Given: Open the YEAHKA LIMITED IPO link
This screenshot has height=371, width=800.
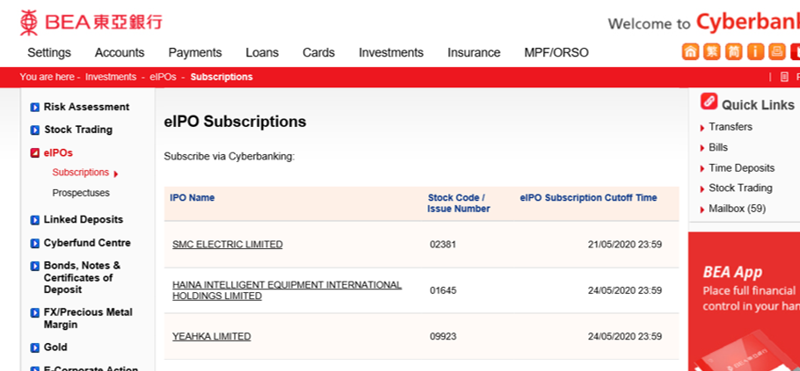Looking at the screenshot, I should click(x=212, y=337).
